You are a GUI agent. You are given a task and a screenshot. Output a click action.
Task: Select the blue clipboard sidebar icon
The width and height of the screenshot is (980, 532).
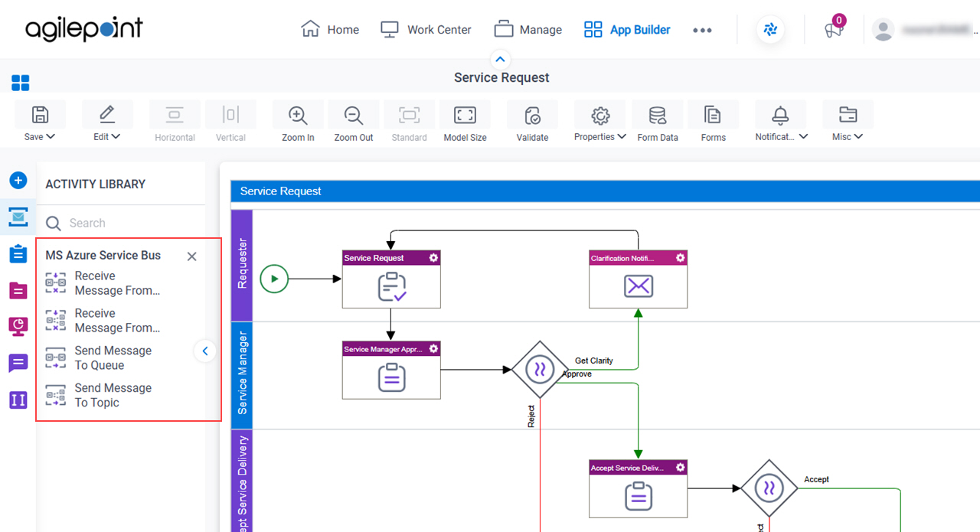(x=18, y=253)
